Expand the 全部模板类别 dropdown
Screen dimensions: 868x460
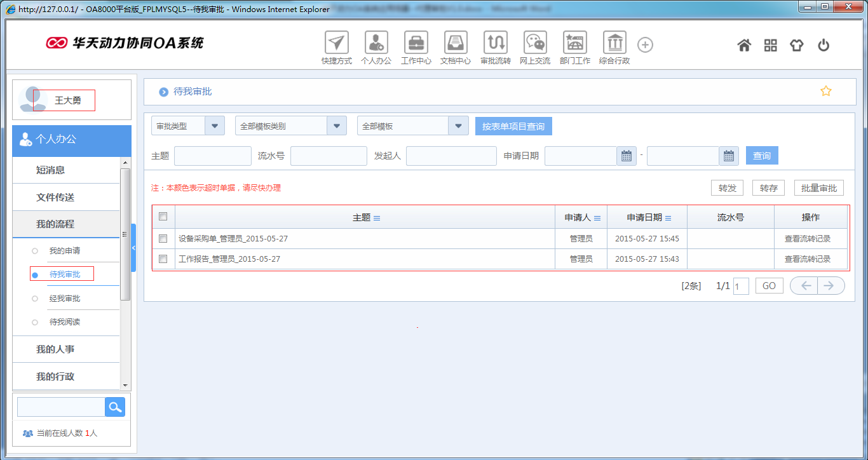[x=336, y=126]
